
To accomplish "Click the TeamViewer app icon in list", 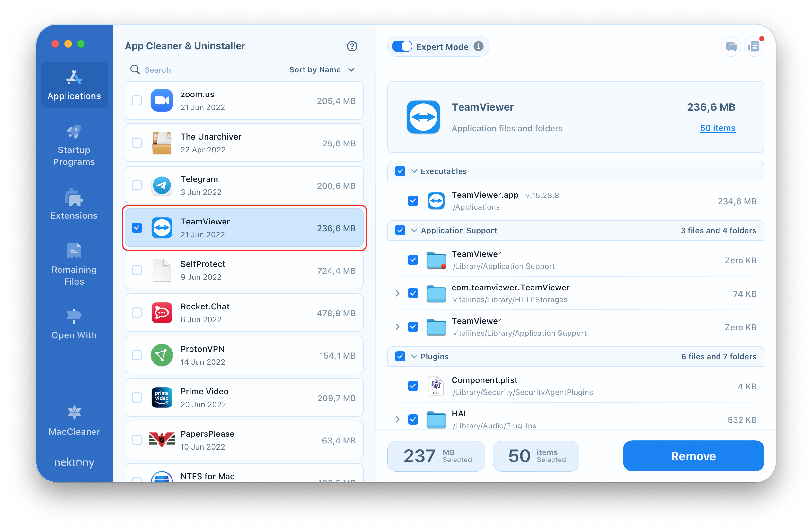I will [x=161, y=228].
